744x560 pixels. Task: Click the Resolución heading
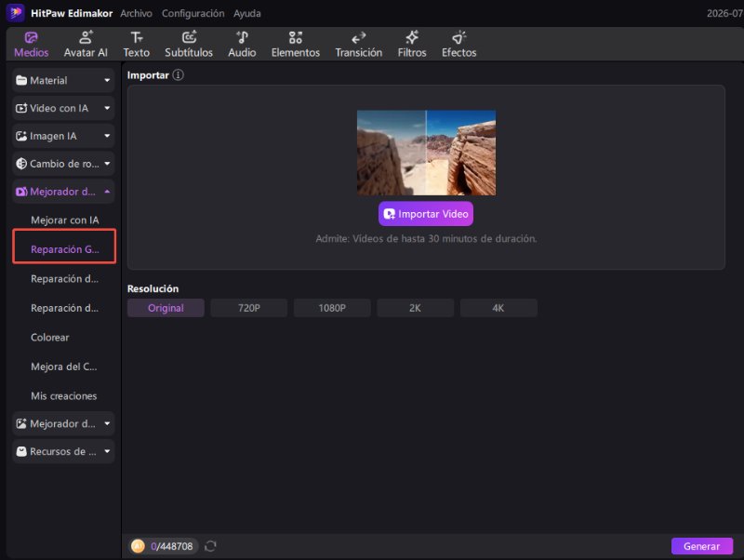(x=153, y=288)
